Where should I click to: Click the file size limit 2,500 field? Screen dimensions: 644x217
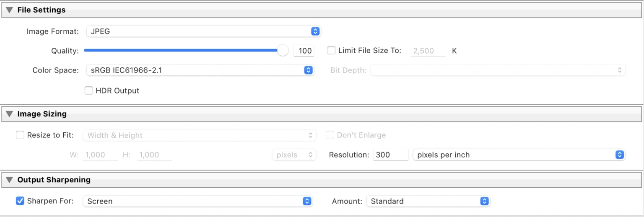[x=428, y=51]
